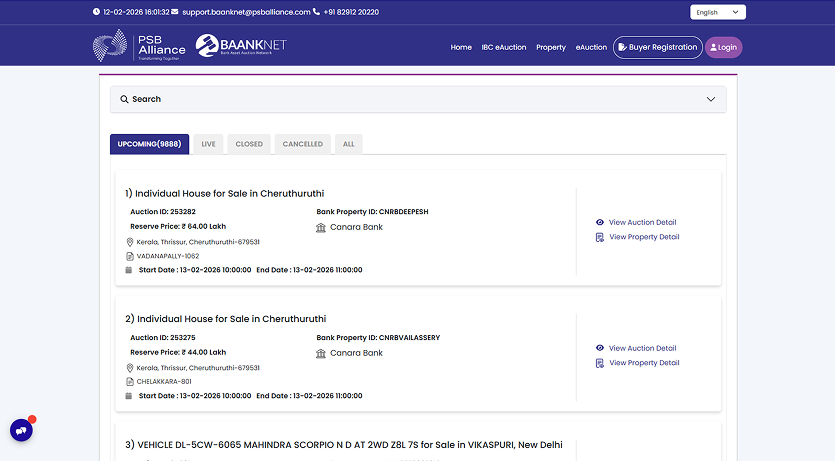Open the VADANAPALLY-1062 document link
This screenshot has width=835, height=461.
167,256
